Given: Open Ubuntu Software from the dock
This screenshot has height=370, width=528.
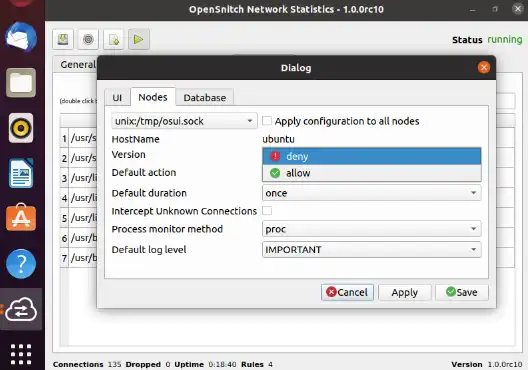Looking at the screenshot, I should [x=21, y=218].
